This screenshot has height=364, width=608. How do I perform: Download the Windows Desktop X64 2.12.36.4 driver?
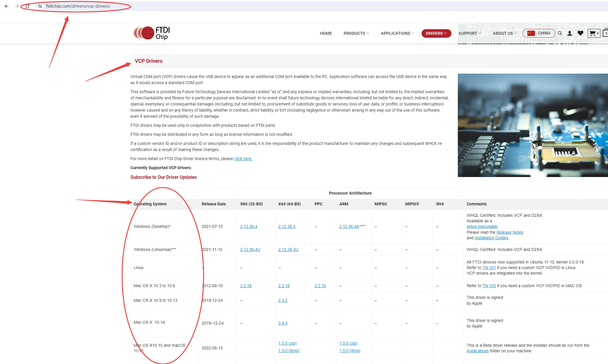[287, 226]
